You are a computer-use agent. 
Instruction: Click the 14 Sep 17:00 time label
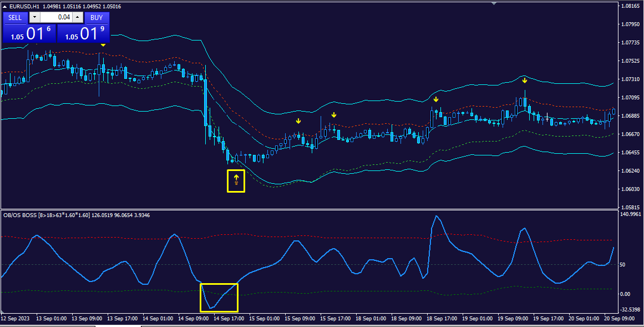coord(228,318)
